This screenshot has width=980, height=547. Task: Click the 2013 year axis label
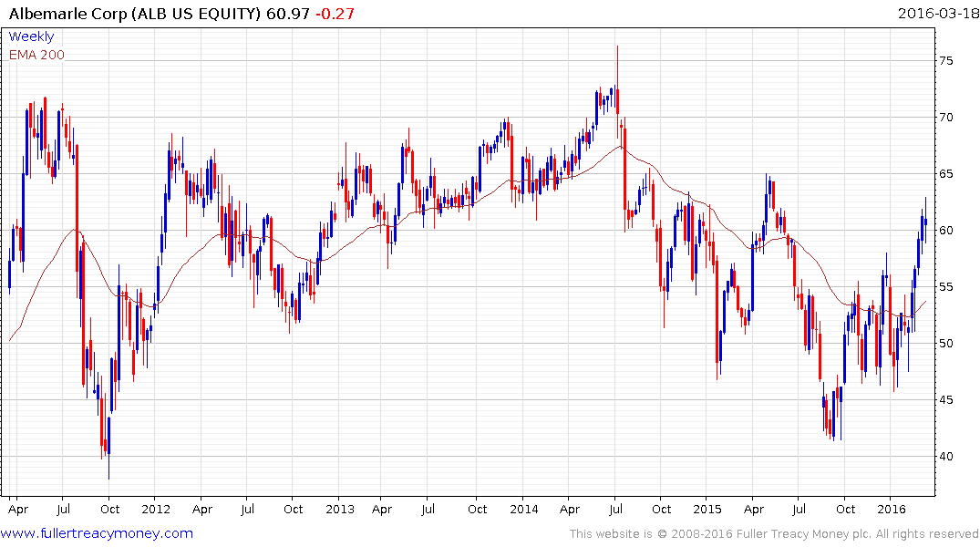pos(339,509)
